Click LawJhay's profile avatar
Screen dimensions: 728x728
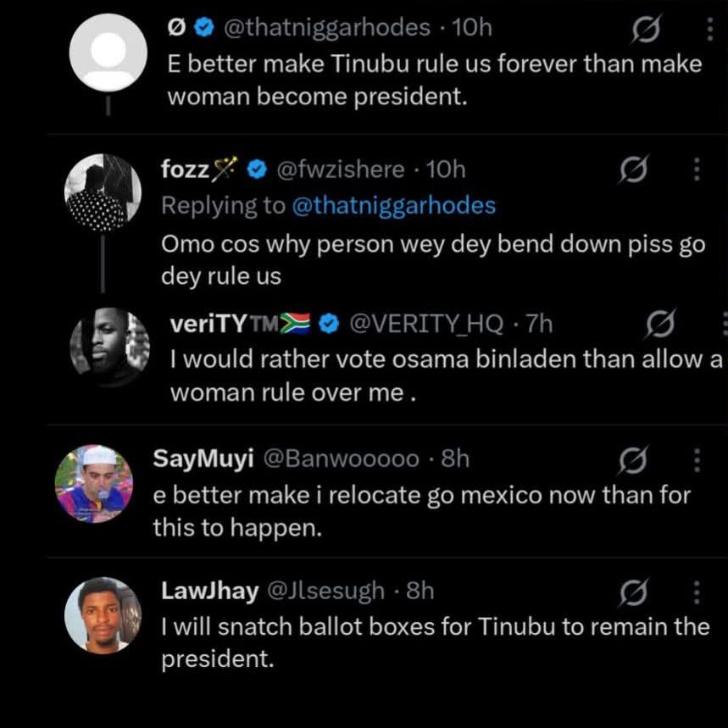[x=103, y=614]
